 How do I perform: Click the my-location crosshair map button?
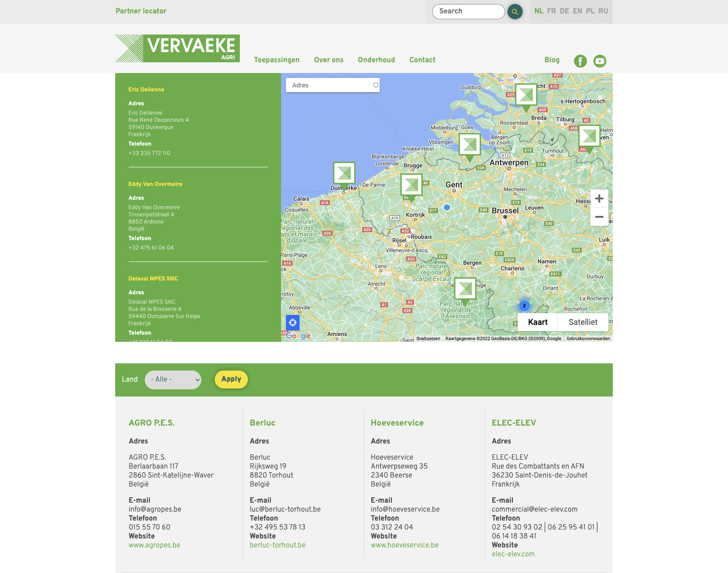pyautogui.click(x=292, y=323)
